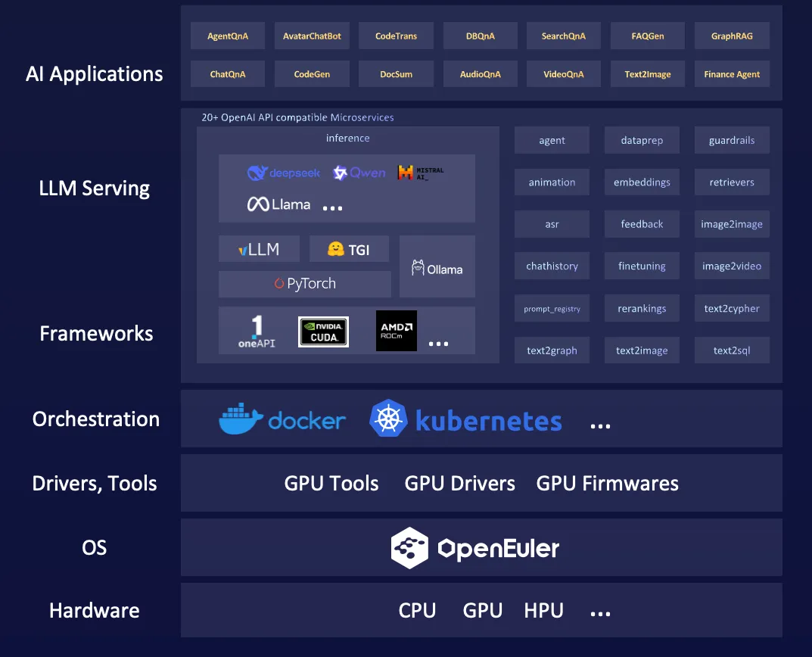Select the DeepSeek whale logo

[257, 173]
